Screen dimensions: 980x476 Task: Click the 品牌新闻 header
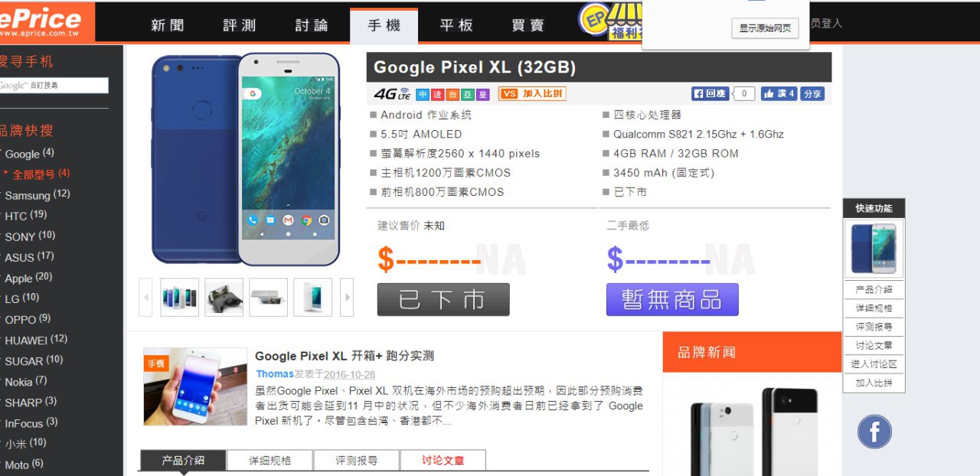[x=752, y=352]
